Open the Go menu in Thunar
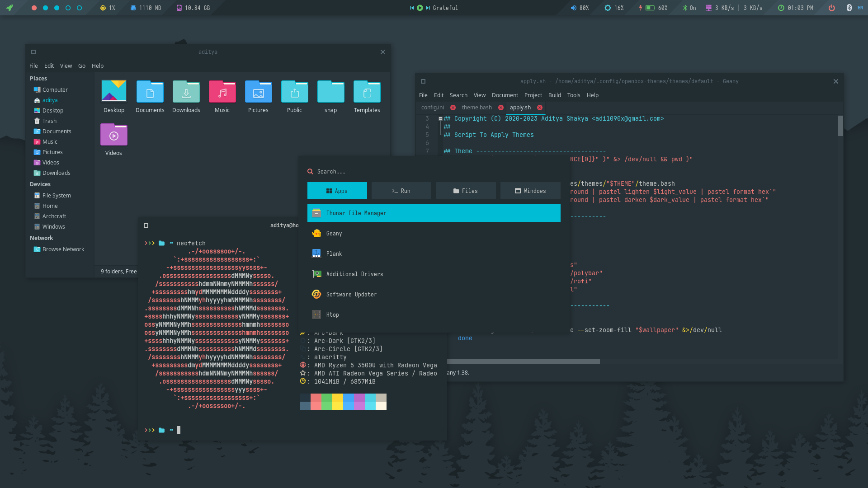 81,66
